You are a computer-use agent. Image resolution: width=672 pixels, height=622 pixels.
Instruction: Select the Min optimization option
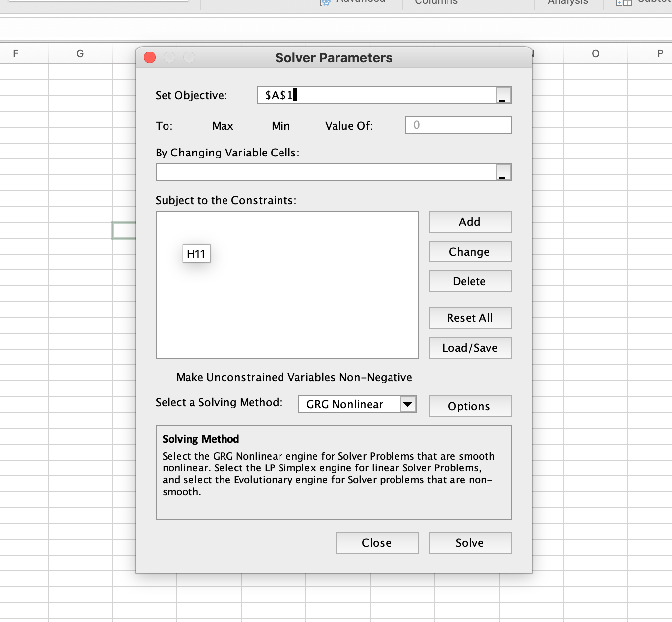click(280, 126)
